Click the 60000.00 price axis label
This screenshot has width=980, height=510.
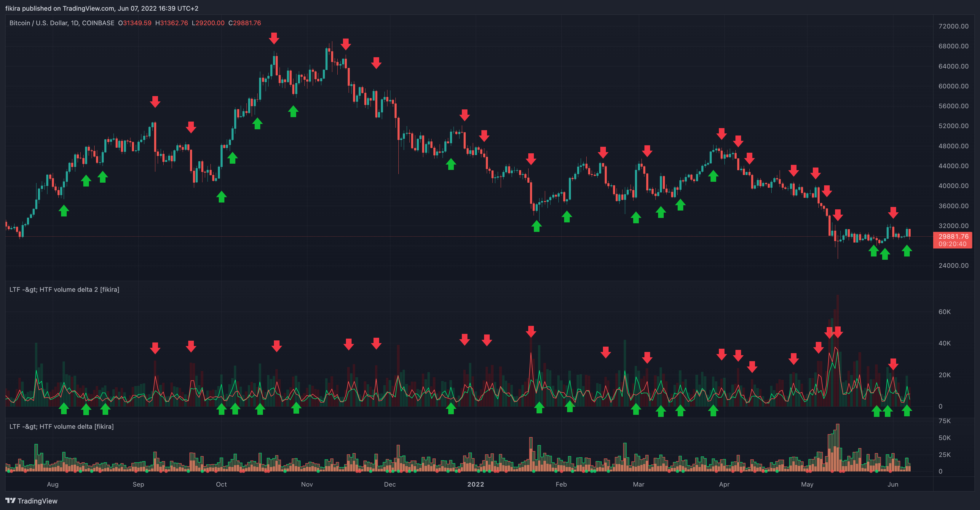point(953,86)
